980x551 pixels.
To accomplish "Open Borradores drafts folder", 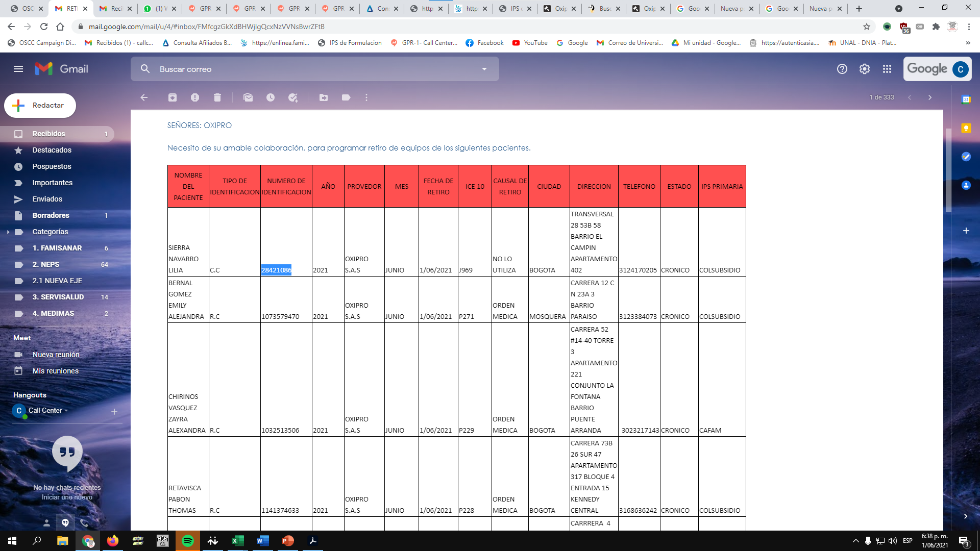I will pos(57,215).
